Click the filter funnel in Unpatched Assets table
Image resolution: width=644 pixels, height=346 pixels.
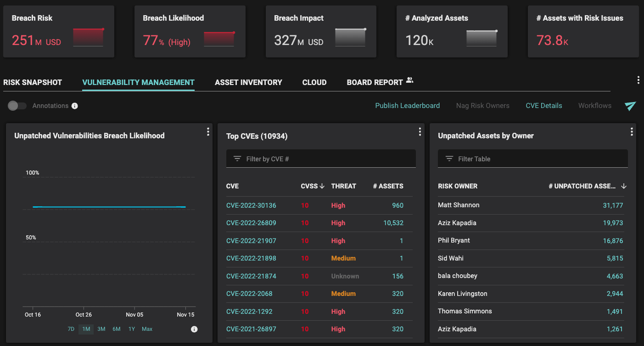[448, 158]
